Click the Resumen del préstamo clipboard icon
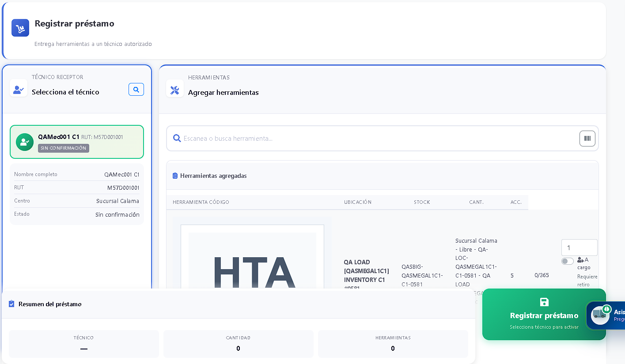This screenshot has width=625, height=364. click(11, 304)
